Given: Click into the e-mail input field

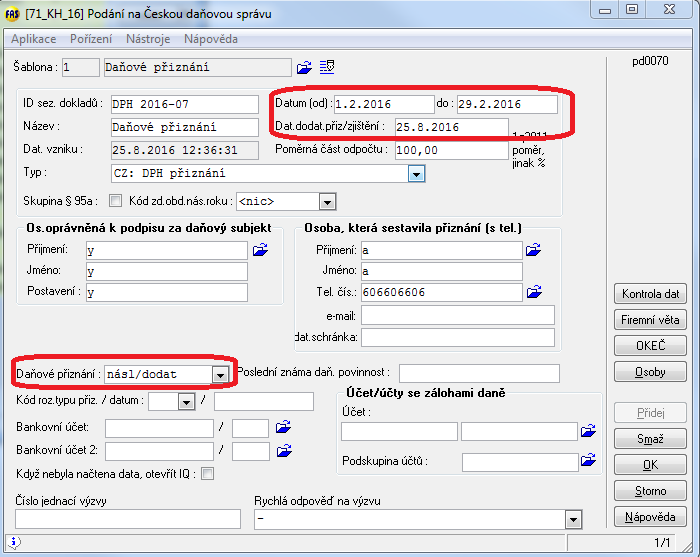Looking at the screenshot, I should 459,315.
